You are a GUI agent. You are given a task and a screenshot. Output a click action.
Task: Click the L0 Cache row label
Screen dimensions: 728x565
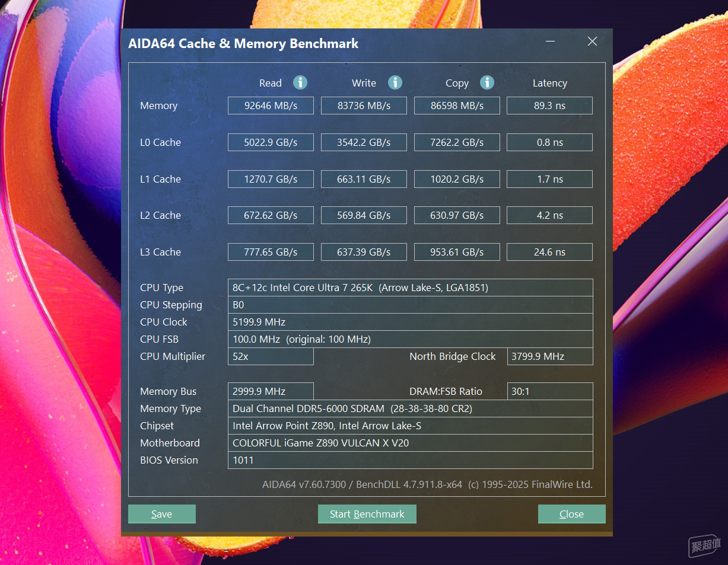[x=160, y=142]
